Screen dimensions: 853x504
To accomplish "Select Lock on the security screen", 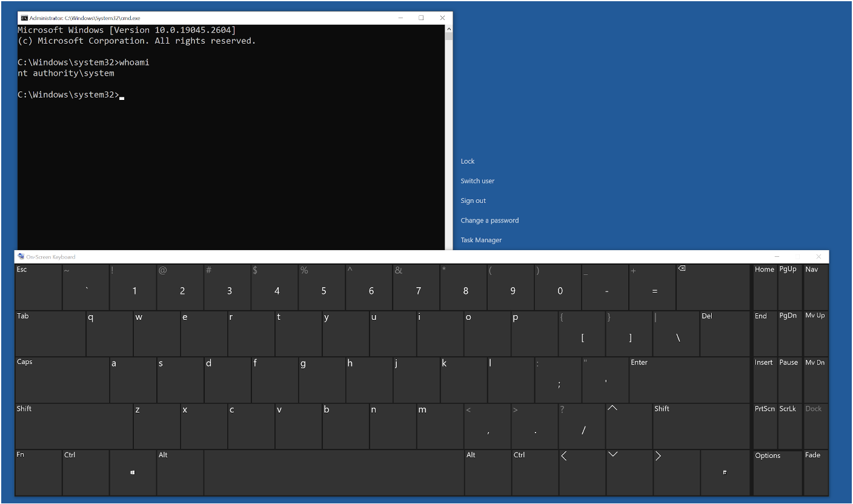I will click(x=468, y=161).
